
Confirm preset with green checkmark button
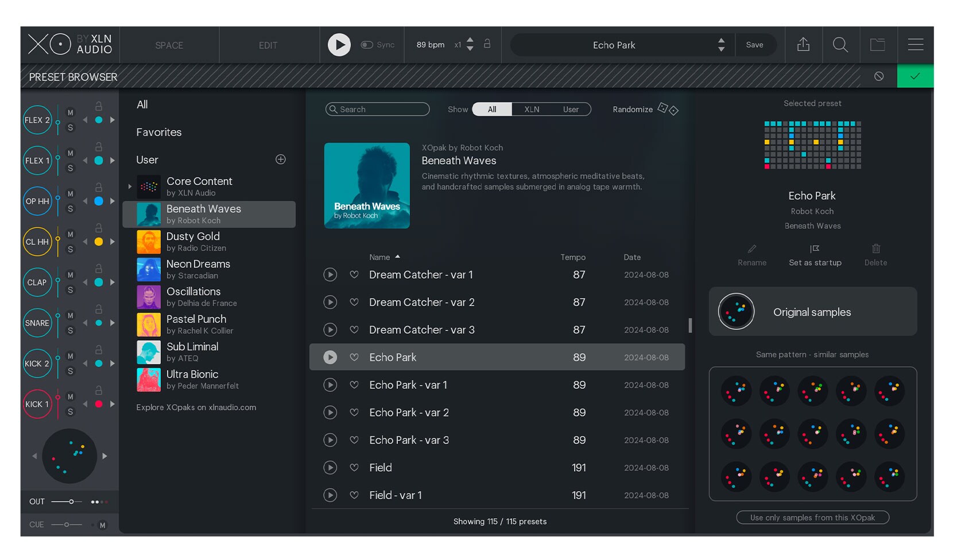coord(915,76)
